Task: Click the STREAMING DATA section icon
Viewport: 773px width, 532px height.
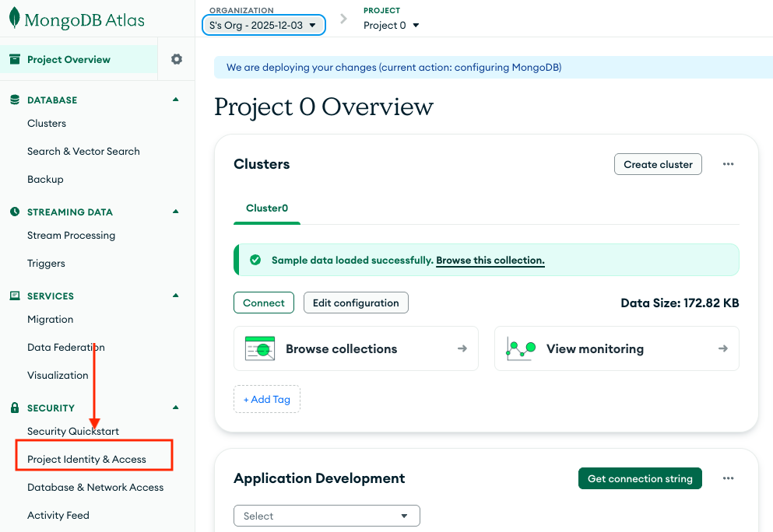Action: 16,212
